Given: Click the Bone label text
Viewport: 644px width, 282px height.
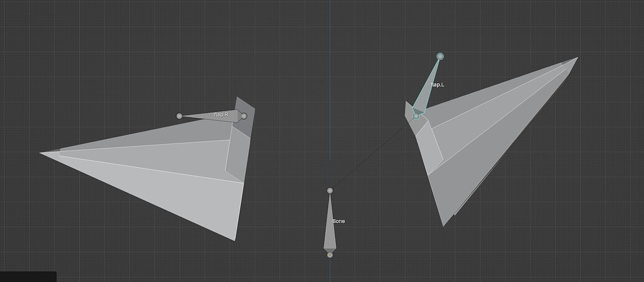Looking at the screenshot, I should click(x=339, y=221).
